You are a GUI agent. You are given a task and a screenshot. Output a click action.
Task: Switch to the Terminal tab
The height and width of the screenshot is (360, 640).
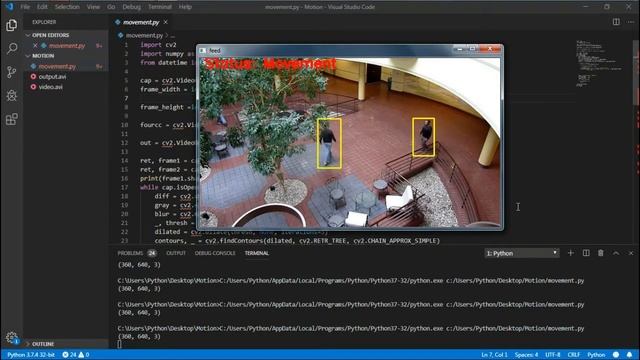click(256, 253)
